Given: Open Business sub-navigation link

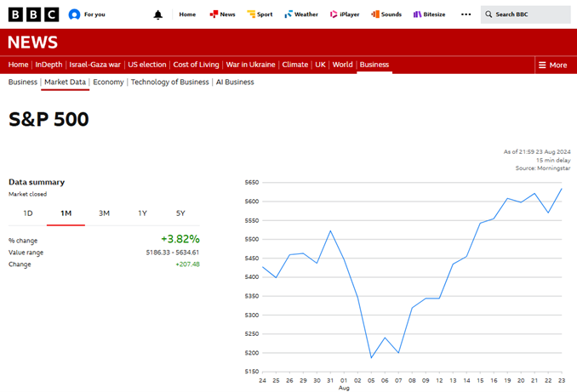Looking at the screenshot, I should (23, 82).
